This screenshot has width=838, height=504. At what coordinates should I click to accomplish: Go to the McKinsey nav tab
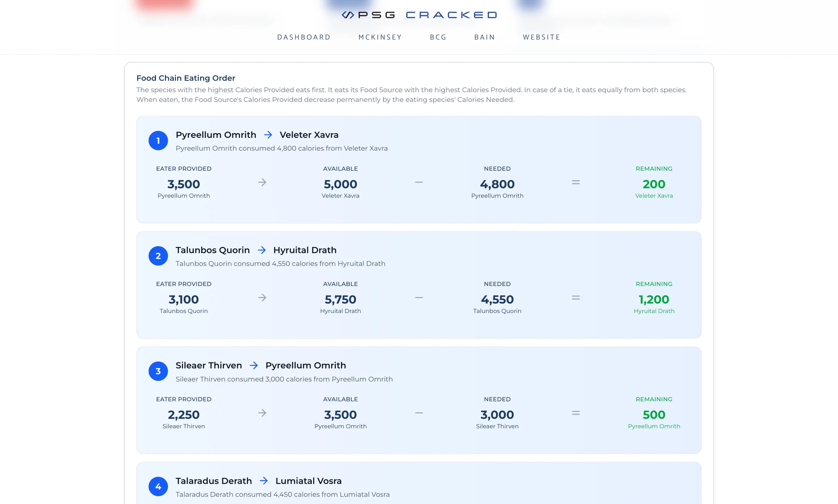pyautogui.click(x=380, y=37)
